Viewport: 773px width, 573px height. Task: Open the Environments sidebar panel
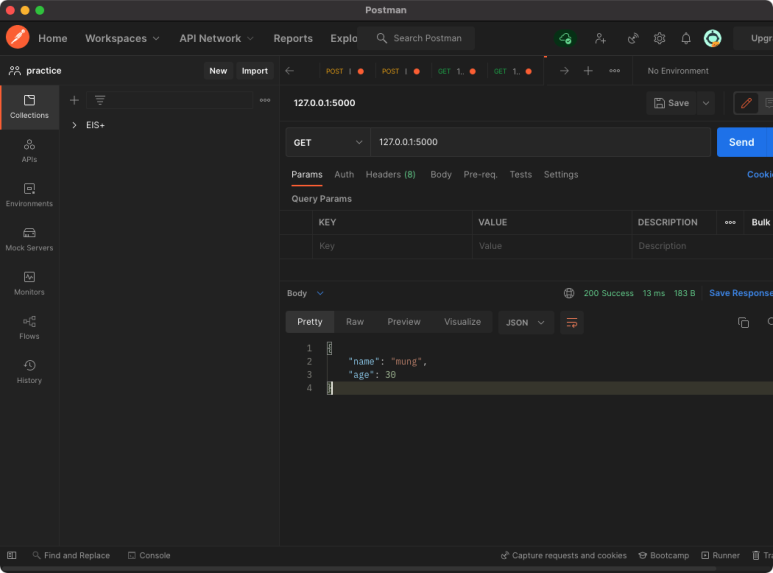[29, 195]
